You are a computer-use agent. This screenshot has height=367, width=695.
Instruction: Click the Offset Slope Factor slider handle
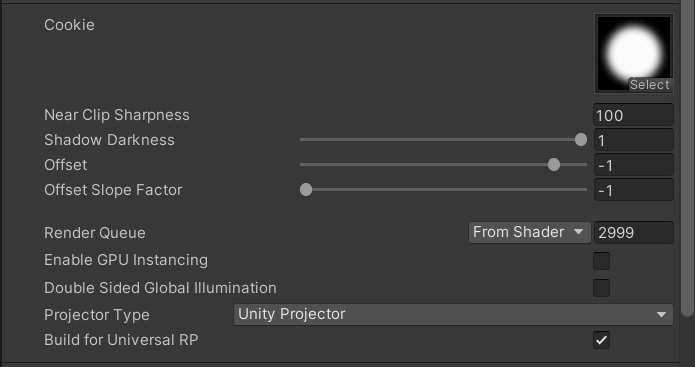point(306,190)
